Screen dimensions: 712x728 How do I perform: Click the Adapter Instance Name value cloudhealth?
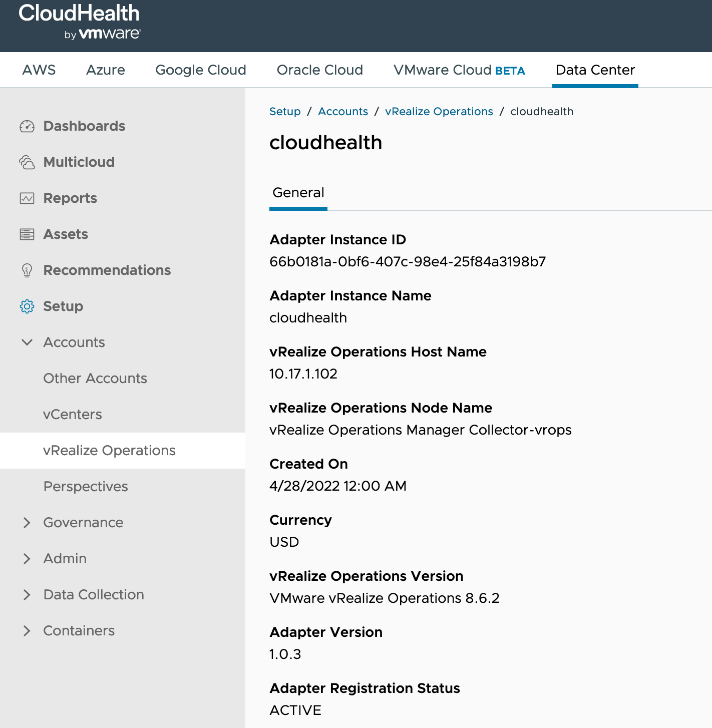pyautogui.click(x=308, y=318)
